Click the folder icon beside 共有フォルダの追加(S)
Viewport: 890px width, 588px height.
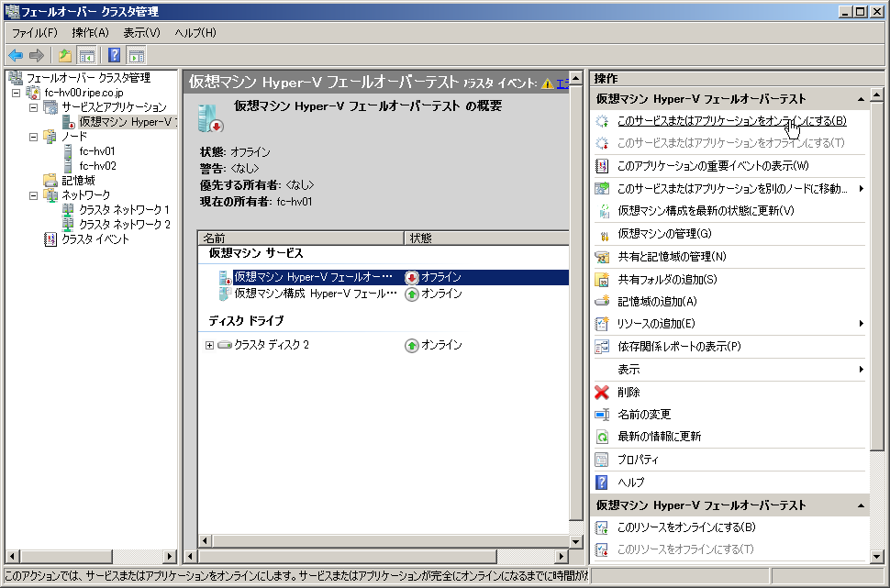tap(602, 279)
